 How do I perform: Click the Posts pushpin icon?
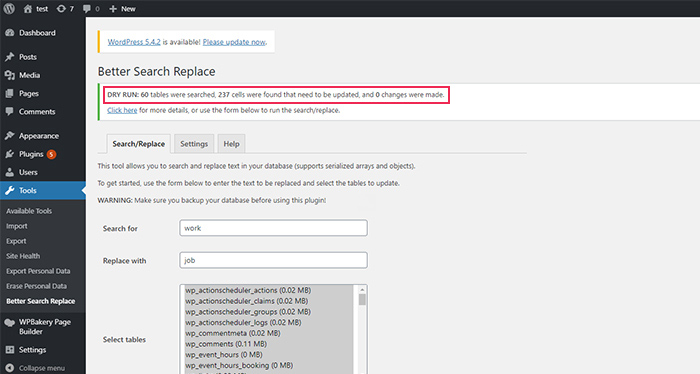9,57
